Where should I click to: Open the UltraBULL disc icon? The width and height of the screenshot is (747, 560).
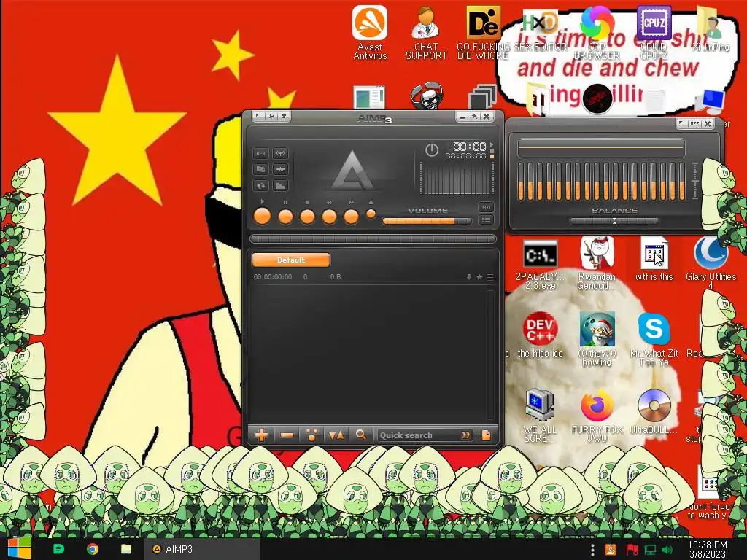click(x=654, y=411)
